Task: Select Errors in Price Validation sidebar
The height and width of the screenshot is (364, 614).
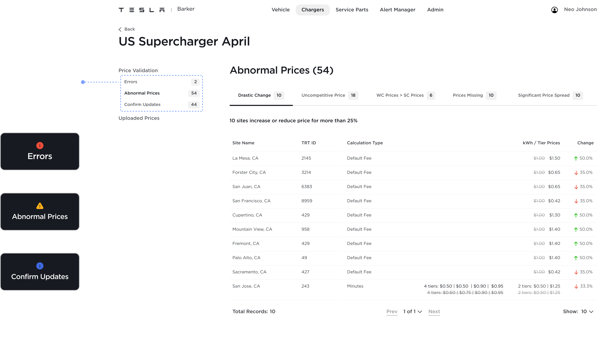Action: coord(162,82)
